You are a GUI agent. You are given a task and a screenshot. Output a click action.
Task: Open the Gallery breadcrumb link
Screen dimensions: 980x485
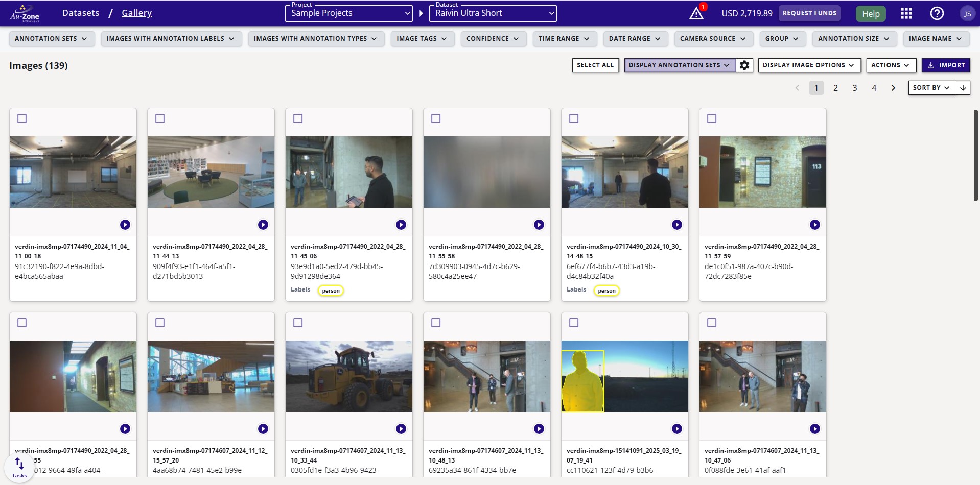click(136, 13)
